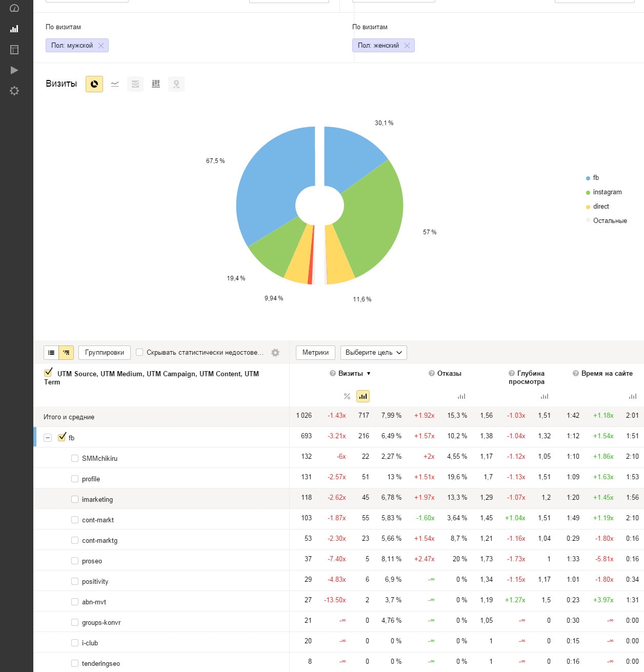Switch table to flat list view
This screenshot has height=672, width=644.
[51, 353]
